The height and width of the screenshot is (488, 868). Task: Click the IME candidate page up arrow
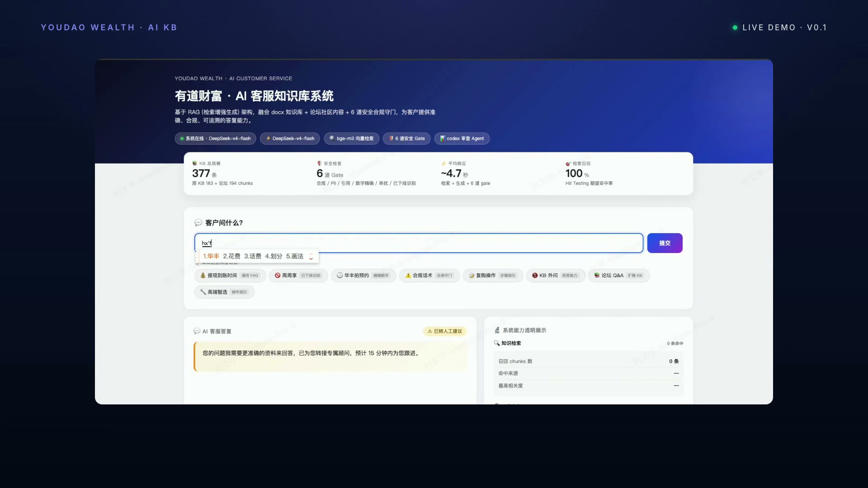(x=311, y=254)
